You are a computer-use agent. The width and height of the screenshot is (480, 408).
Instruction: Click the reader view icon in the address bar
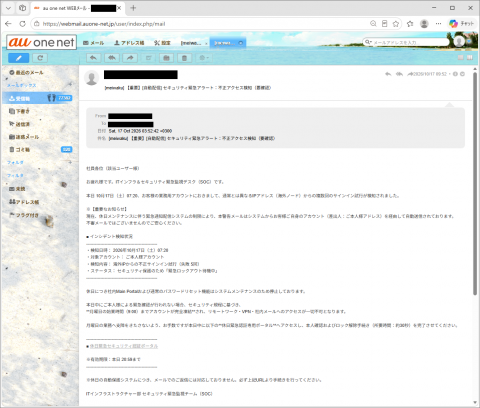point(385,24)
